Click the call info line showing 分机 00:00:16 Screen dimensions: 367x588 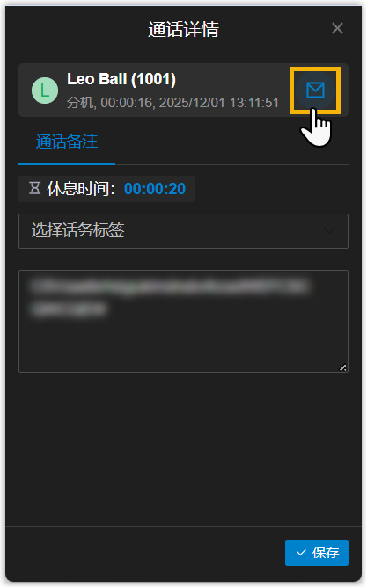coord(172,102)
